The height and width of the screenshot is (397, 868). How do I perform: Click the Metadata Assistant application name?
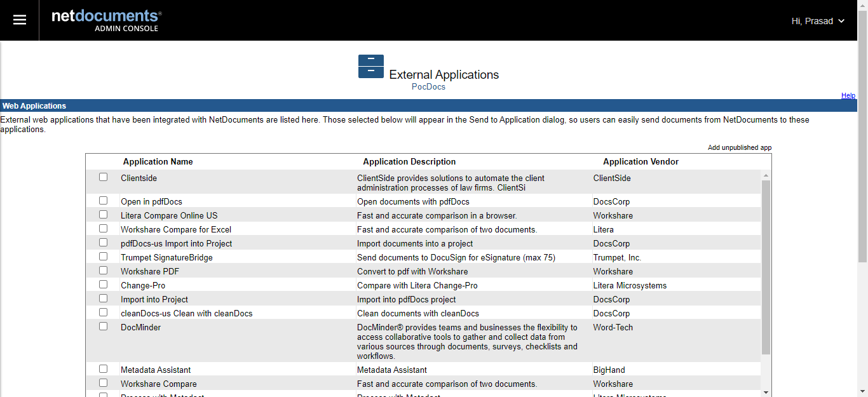tap(156, 370)
